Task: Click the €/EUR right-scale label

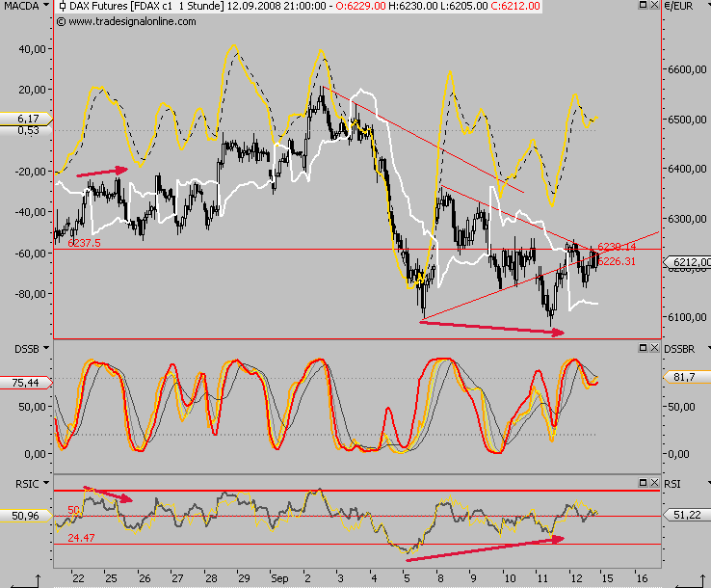Action: tap(679, 6)
